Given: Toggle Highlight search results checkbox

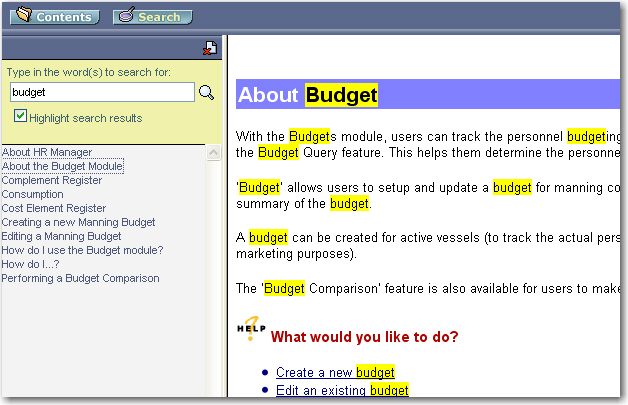Looking at the screenshot, I should [21, 117].
